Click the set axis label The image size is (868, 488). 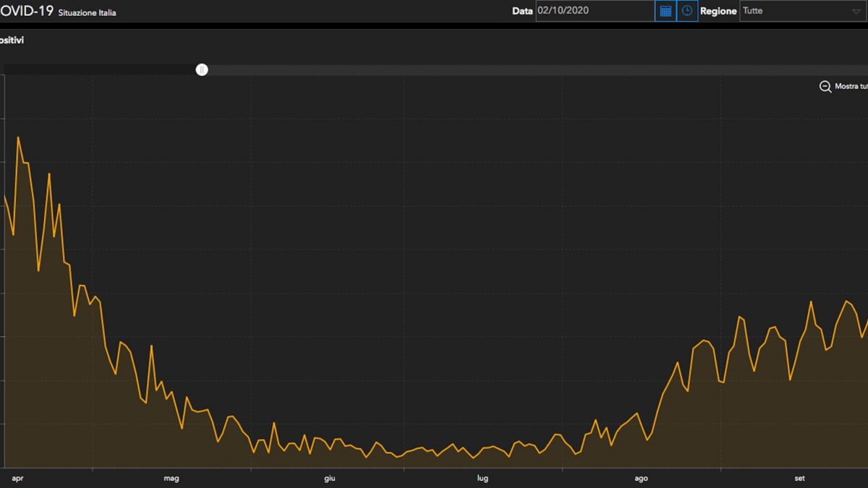[x=800, y=479]
